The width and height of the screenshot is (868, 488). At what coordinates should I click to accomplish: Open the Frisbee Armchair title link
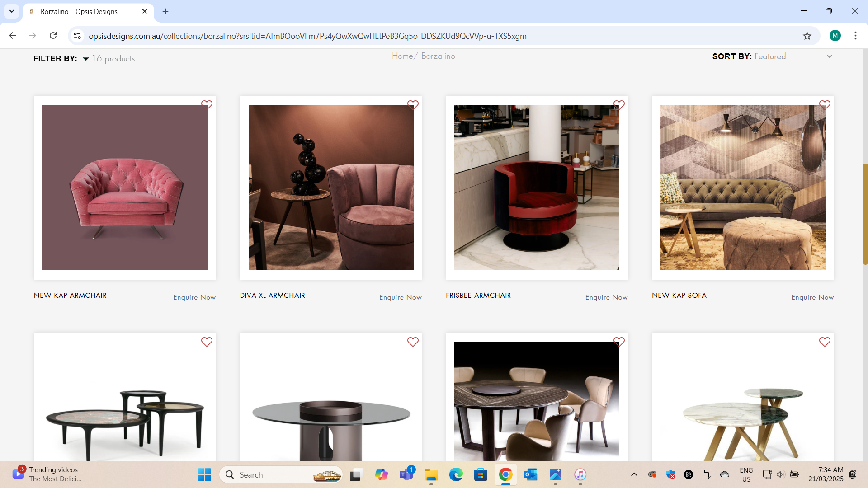point(478,296)
